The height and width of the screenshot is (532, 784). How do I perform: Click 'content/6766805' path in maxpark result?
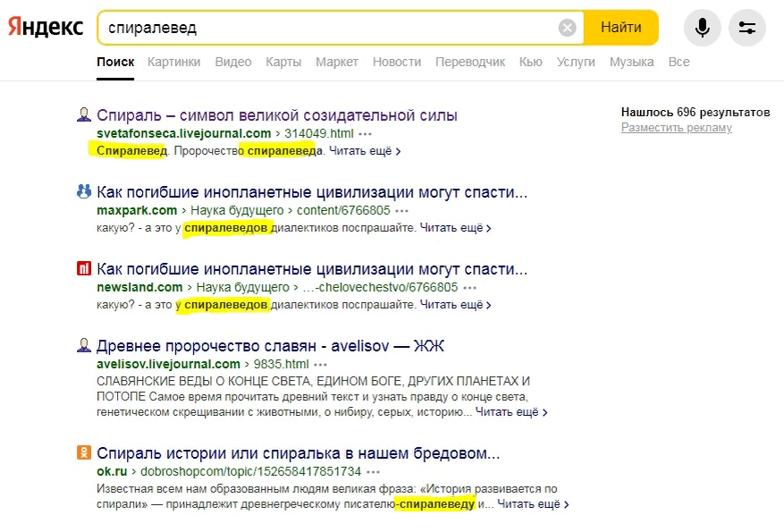pyautogui.click(x=343, y=210)
